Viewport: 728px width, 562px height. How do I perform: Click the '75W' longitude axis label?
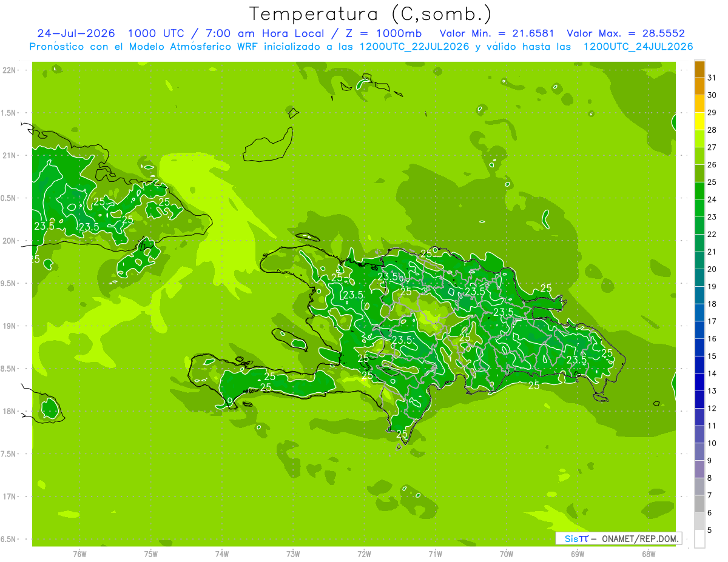click(151, 554)
